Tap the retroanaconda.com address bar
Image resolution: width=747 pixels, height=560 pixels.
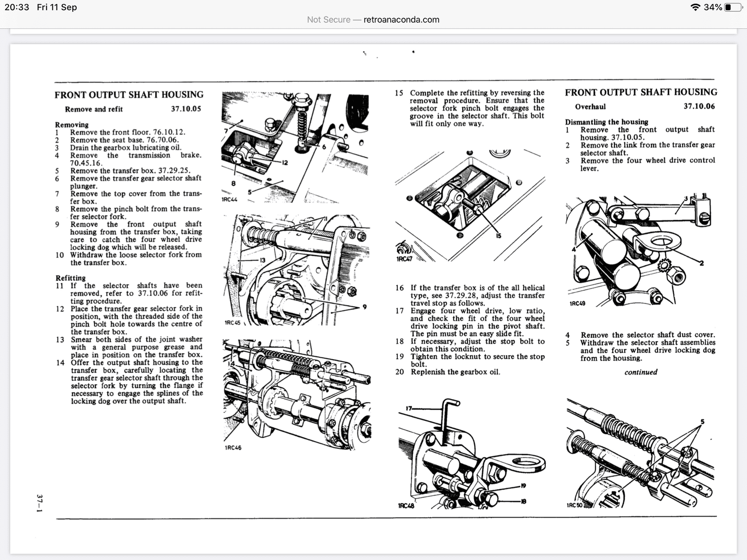tap(373, 20)
